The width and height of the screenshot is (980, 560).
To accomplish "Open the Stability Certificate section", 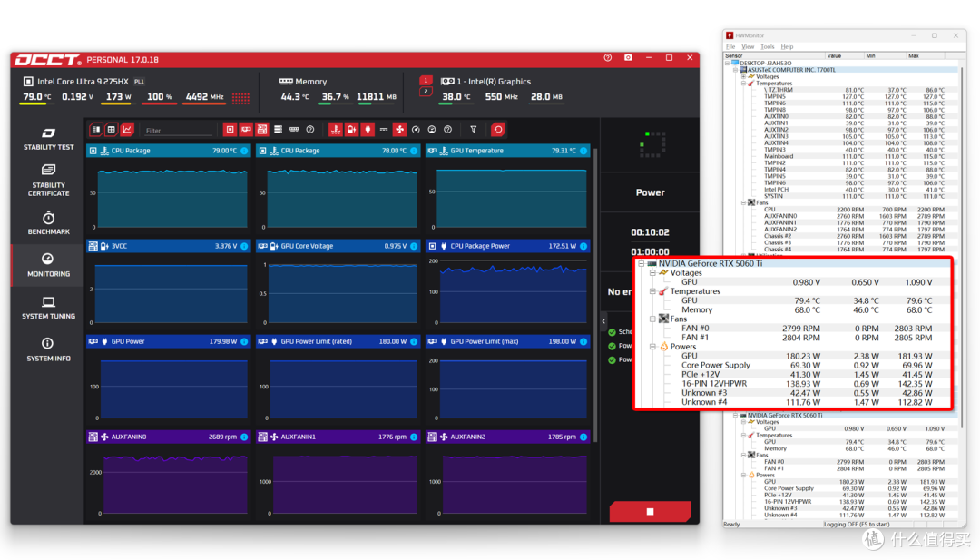I will point(48,181).
